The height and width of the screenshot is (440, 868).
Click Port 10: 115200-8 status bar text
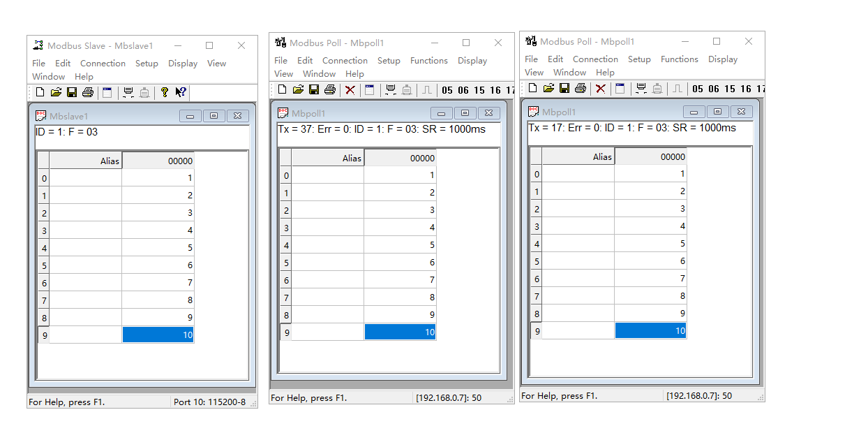(x=209, y=402)
